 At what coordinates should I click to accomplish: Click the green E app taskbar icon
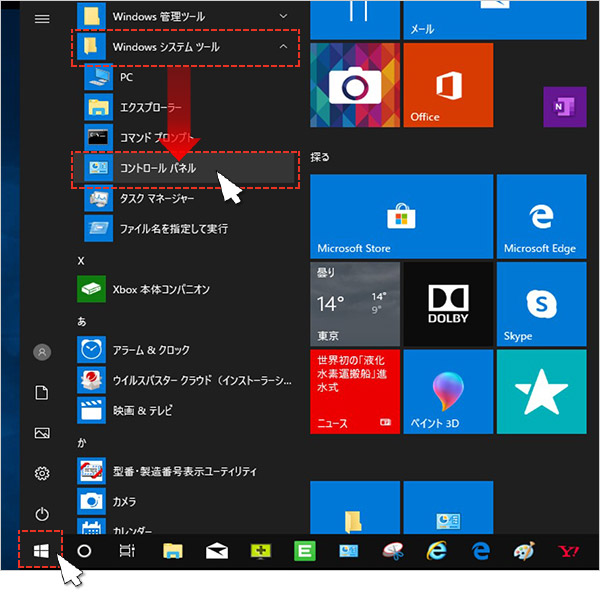pos(305,551)
